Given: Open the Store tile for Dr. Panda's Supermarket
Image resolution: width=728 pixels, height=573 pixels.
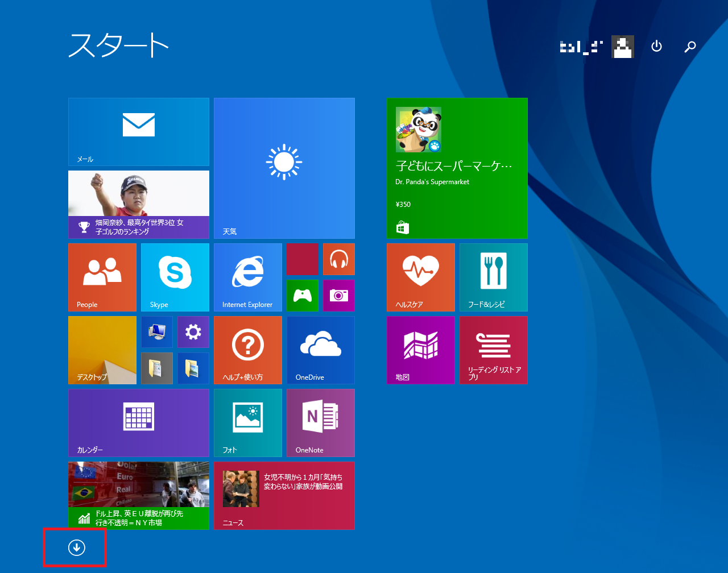Looking at the screenshot, I should tap(457, 168).
